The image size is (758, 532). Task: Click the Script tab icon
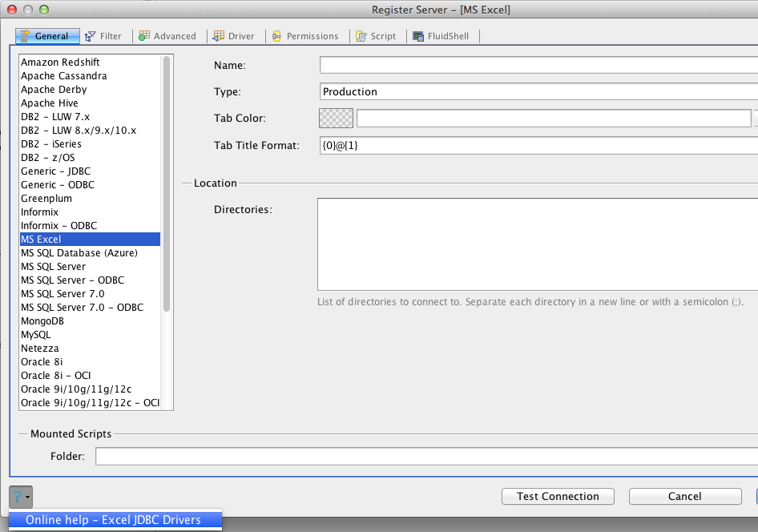click(361, 36)
